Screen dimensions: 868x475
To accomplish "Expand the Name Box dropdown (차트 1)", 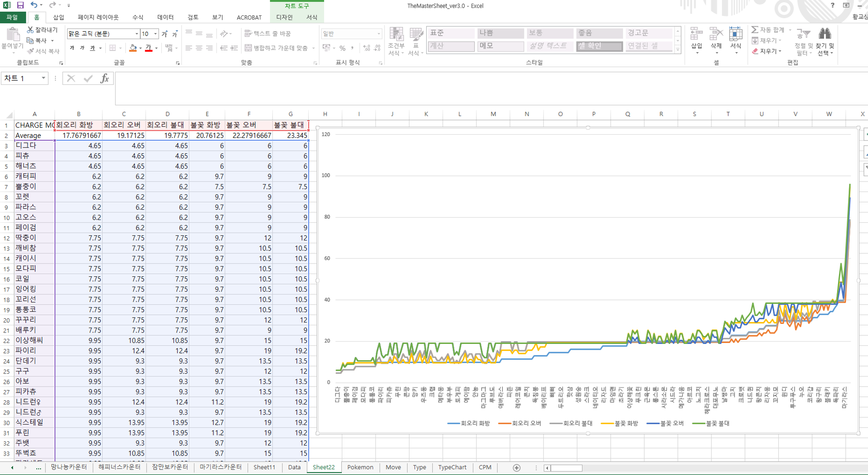I will (x=44, y=78).
